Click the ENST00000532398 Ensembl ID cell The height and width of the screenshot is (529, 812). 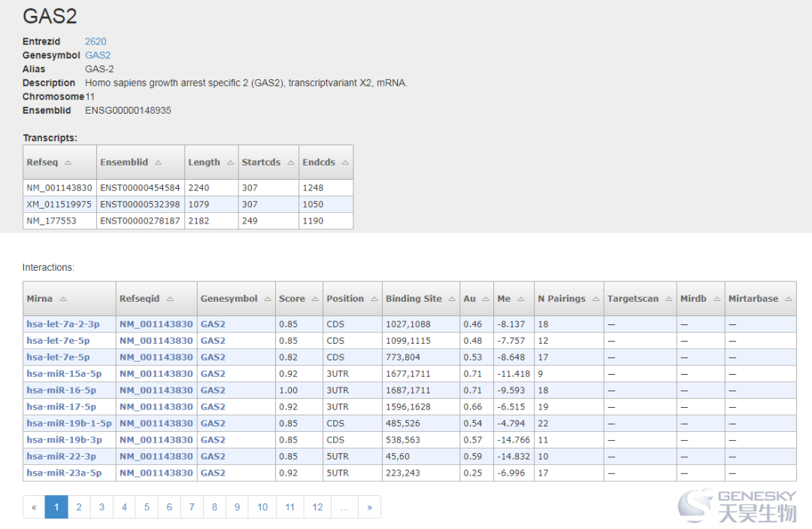coord(141,205)
